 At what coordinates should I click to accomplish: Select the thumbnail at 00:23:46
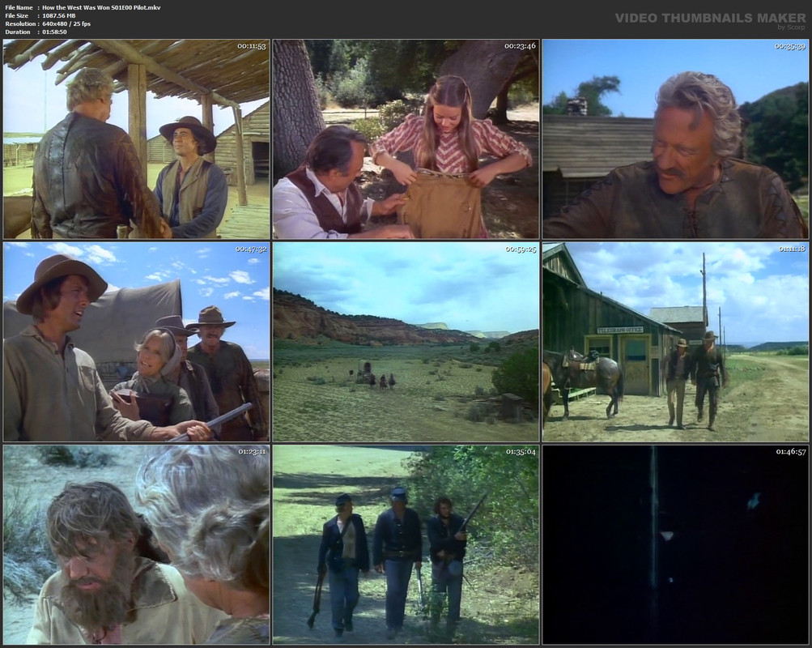point(406,139)
